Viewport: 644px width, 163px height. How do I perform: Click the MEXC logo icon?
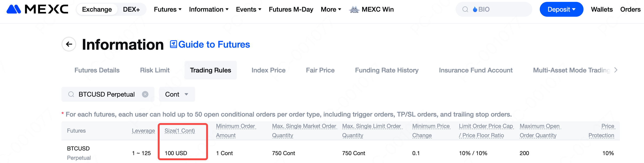[x=13, y=9]
